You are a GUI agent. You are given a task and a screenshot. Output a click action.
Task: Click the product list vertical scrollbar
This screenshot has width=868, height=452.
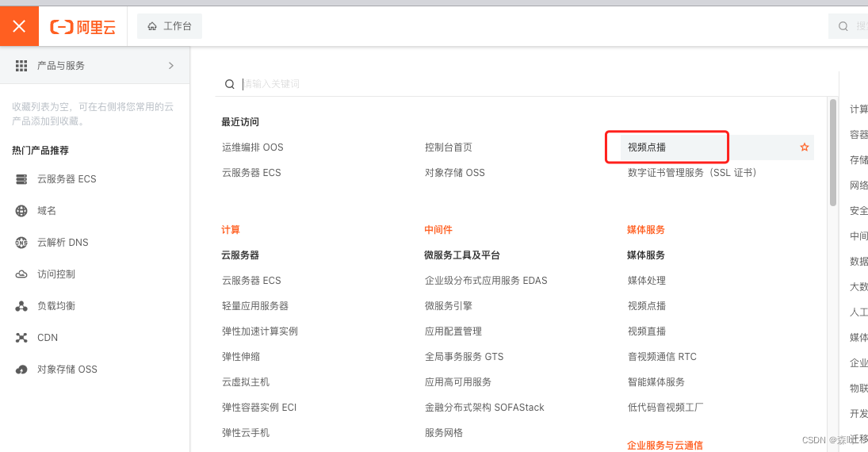click(832, 152)
